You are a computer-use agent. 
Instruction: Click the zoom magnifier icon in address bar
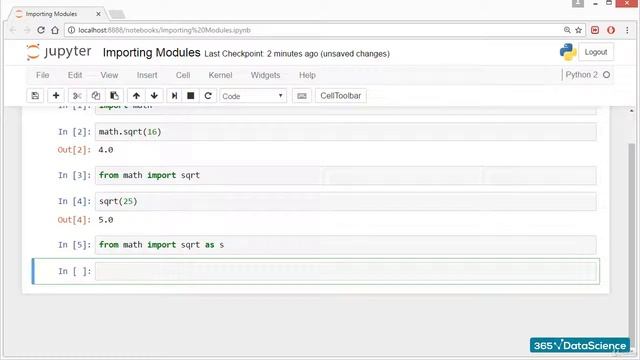(x=567, y=30)
